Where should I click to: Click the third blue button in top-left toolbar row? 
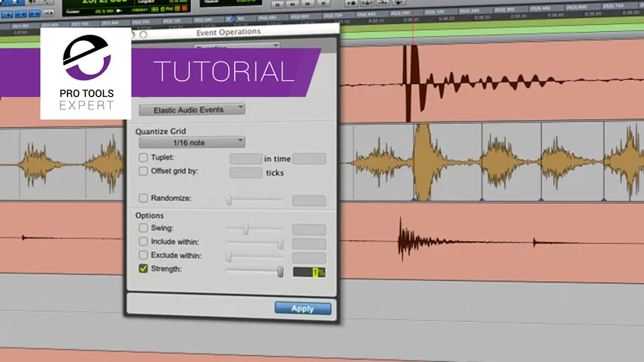(34, 14)
